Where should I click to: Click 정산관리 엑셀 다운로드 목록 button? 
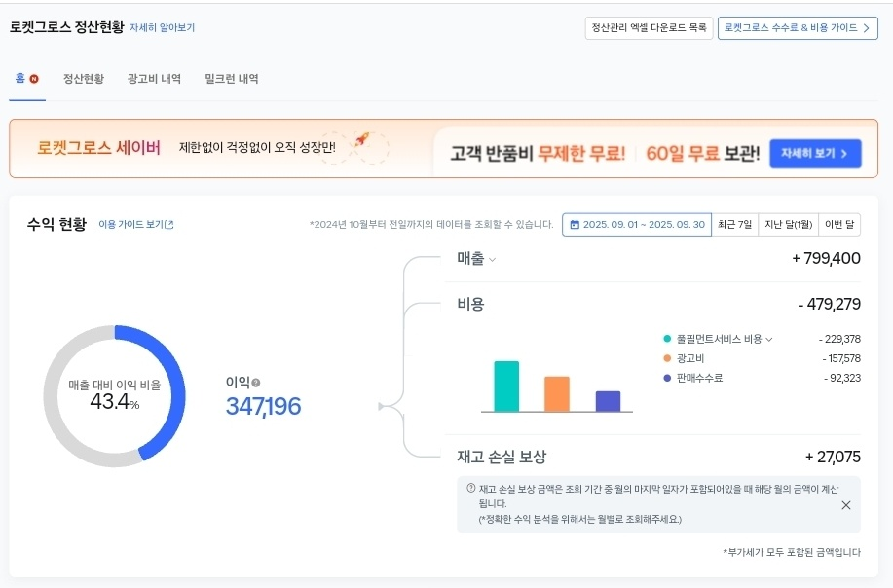(649, 28)
